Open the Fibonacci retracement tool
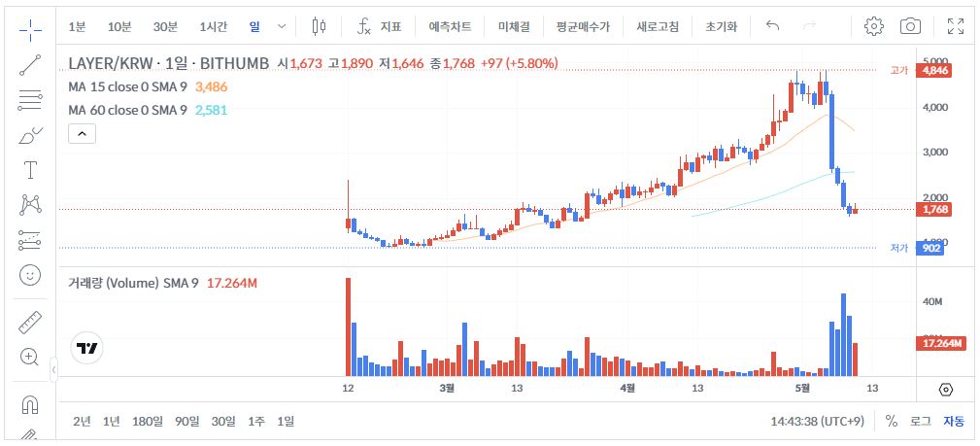Screen dimensions: 980x446 point(30,98)
